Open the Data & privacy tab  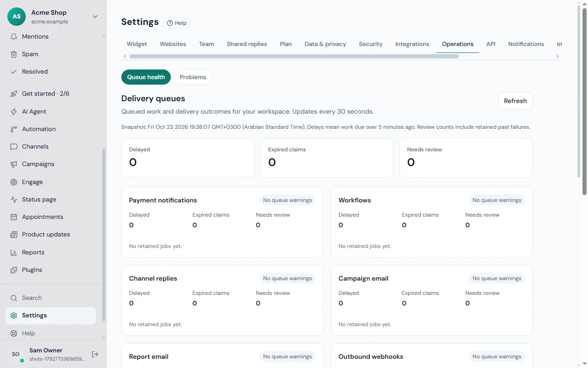[325, 44]
